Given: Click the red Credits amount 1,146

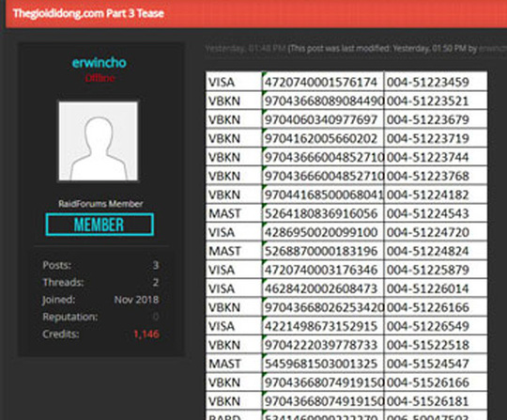Looking at the screenshot, I should coord(146,334).
